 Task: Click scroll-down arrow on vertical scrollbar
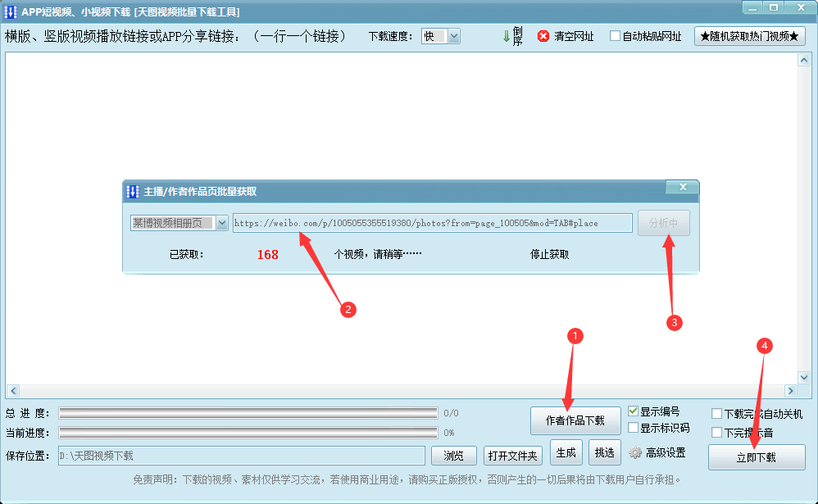[x=804, y=377]
